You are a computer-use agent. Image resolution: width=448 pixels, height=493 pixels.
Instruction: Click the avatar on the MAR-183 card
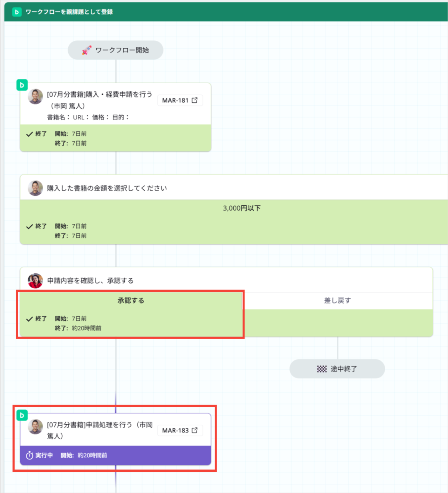click(x=35, y=427)
